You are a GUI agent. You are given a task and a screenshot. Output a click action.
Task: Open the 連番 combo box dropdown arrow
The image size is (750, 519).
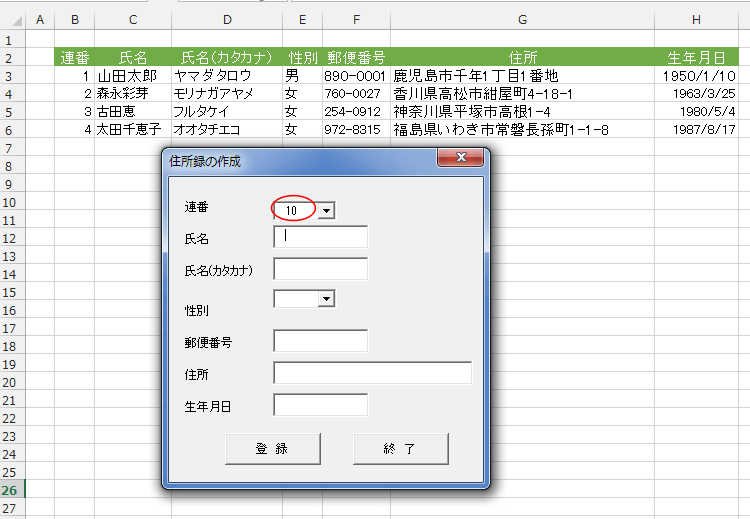coord(326,210)
